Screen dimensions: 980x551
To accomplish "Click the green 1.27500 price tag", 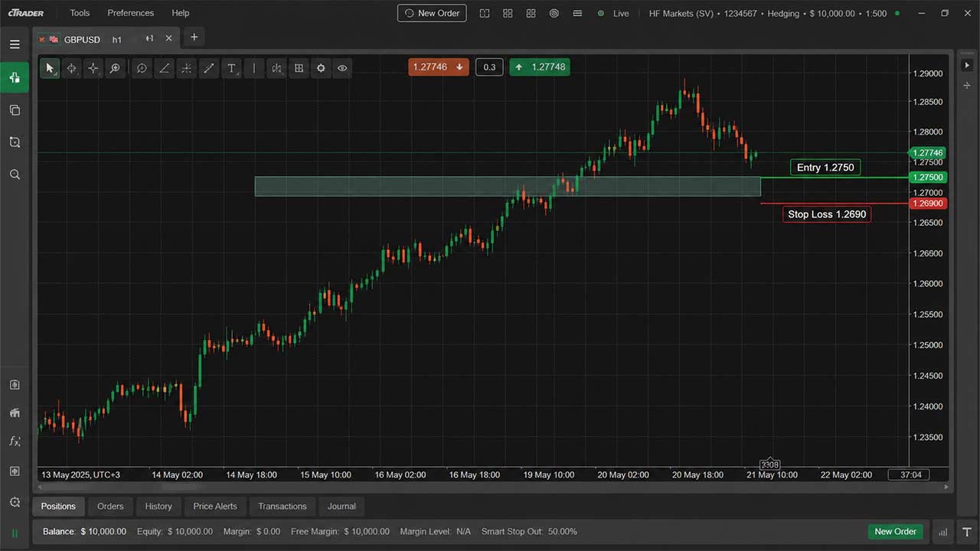I will pos(927,177).
